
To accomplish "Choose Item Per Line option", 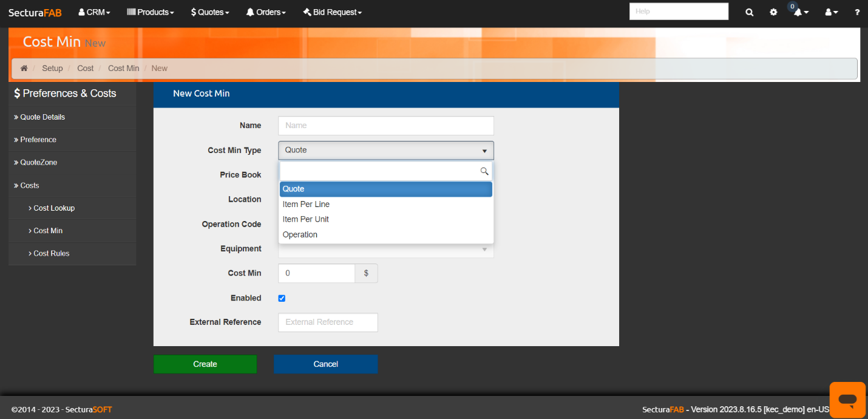I will pyautogui.click(x=306, y=205).
